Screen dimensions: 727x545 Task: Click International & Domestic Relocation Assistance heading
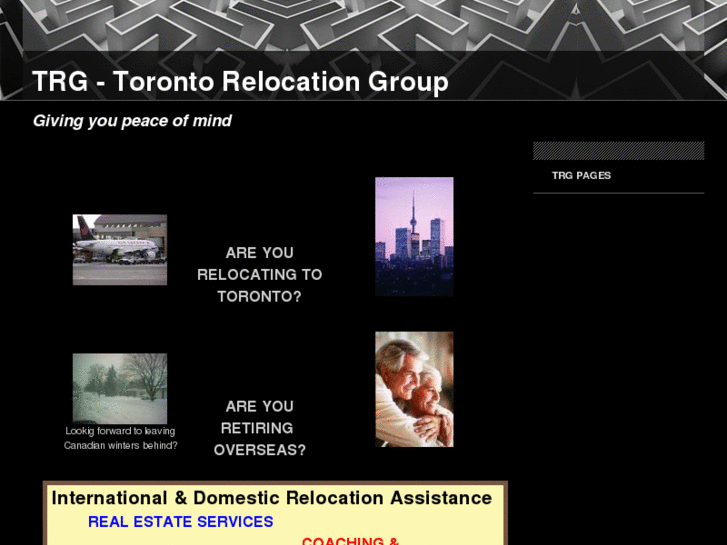272,498
